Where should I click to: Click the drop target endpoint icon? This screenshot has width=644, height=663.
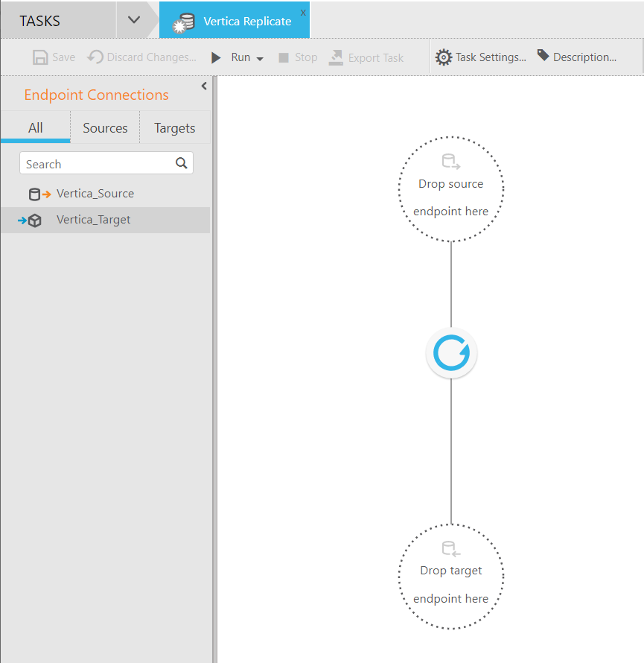point(451,548)
